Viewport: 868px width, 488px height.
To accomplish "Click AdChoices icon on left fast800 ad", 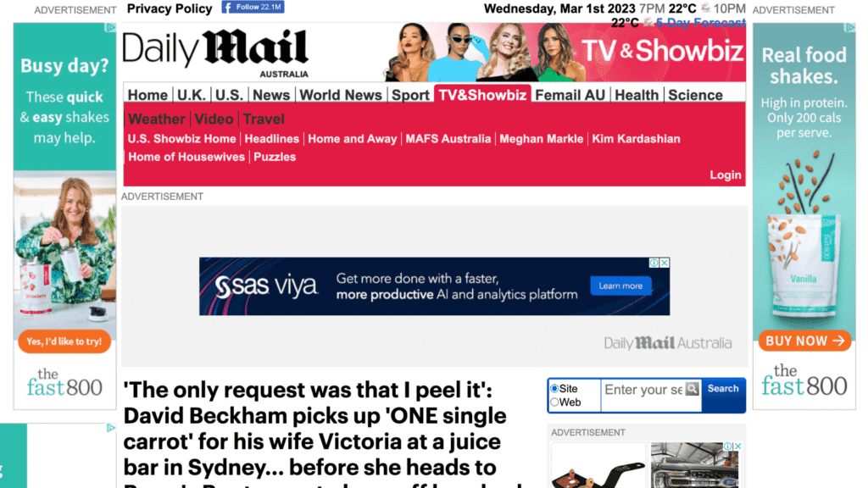I will [111, 28].
